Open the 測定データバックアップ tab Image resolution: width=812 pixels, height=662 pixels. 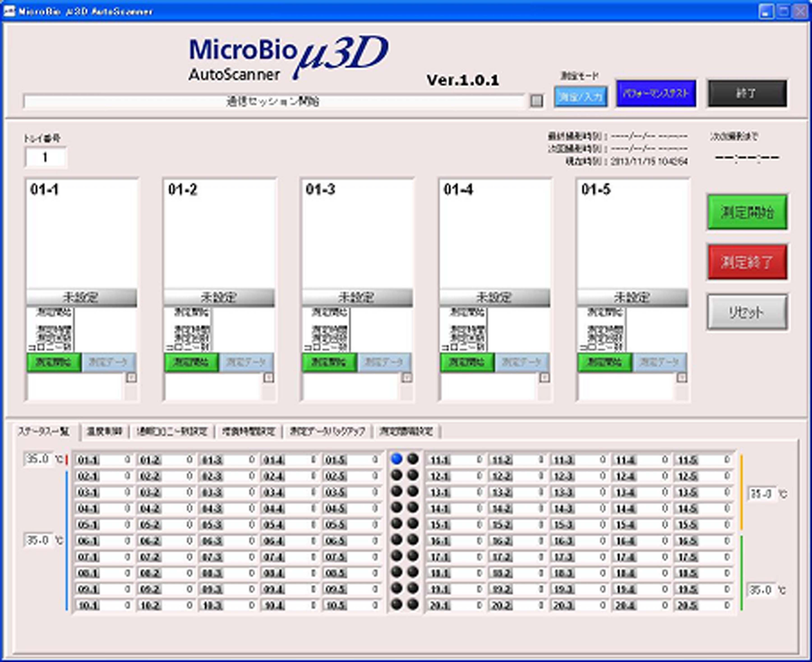pos(328,432)
